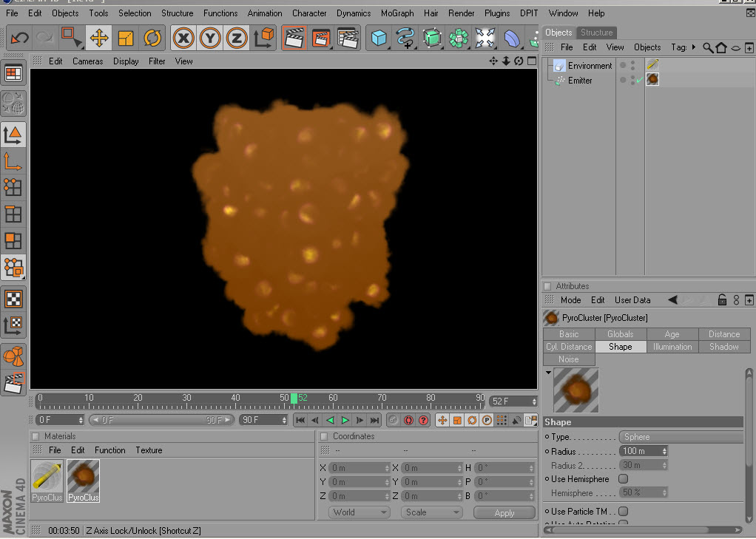The image size is (756, 539).
Task: Switch to Texture tool
Action: (13, 299)
